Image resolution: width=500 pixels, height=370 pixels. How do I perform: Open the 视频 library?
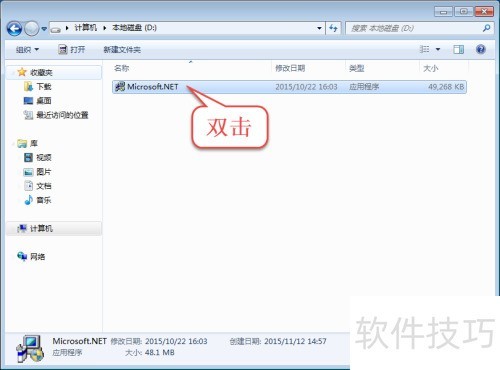point(44,157)
